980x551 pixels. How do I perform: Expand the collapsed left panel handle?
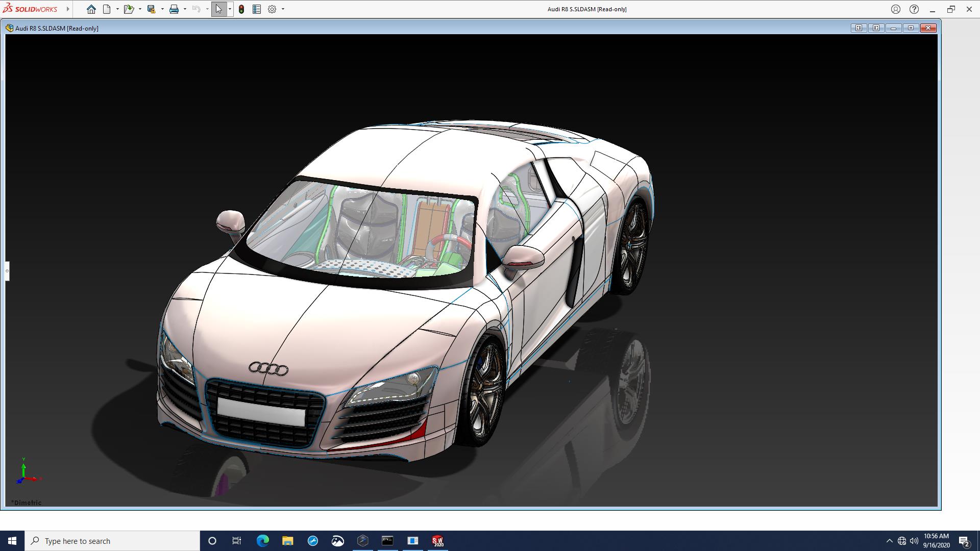click(7, 271)
